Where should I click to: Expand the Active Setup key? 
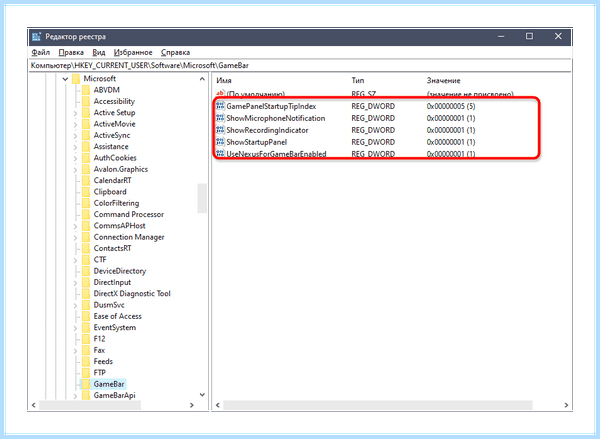tap(75, 113)
